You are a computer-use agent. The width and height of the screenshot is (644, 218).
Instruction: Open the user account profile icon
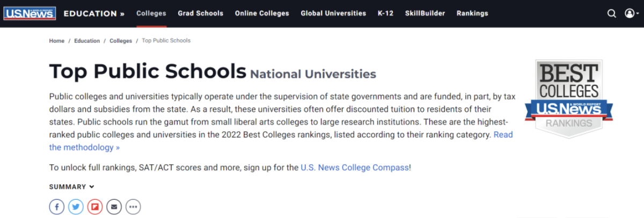(630, 13)
